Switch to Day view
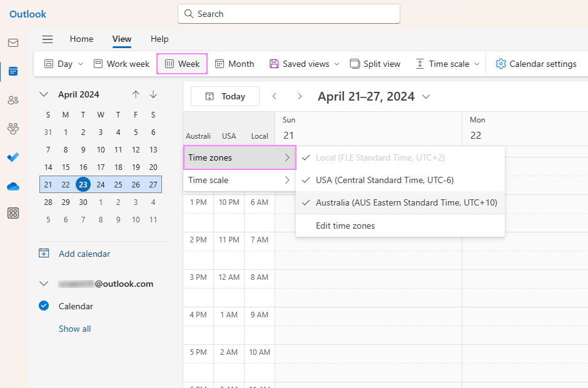The image size is (588, 388). click(59, 64)
